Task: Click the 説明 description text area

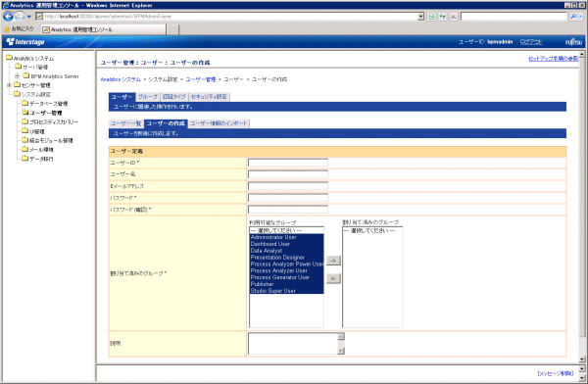Action: pyautogui.click(x=293, y=344)
